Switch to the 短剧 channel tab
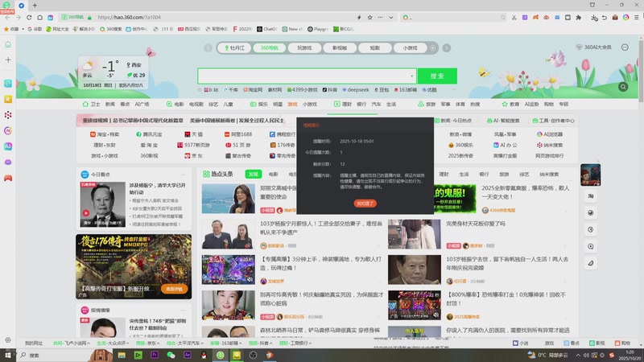 [374, 48]
